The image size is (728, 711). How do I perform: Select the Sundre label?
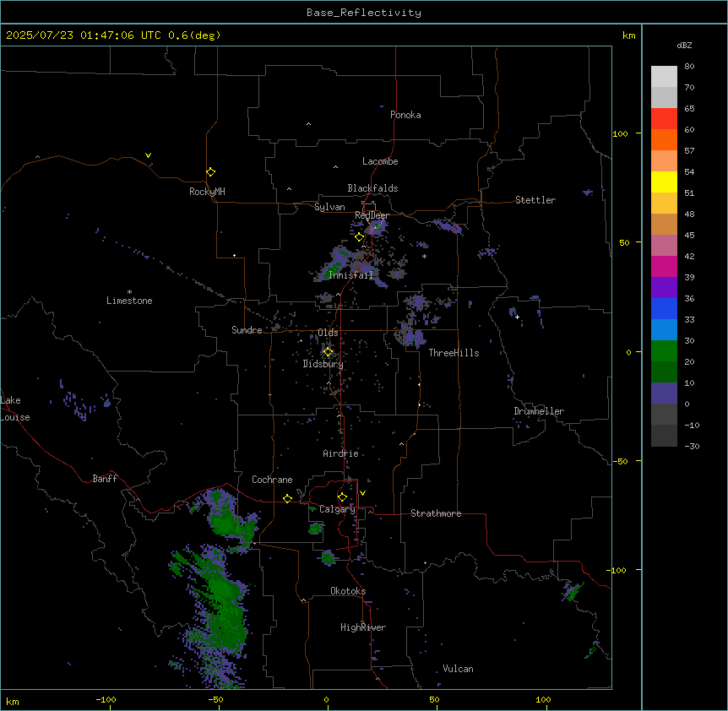point(247,330)
